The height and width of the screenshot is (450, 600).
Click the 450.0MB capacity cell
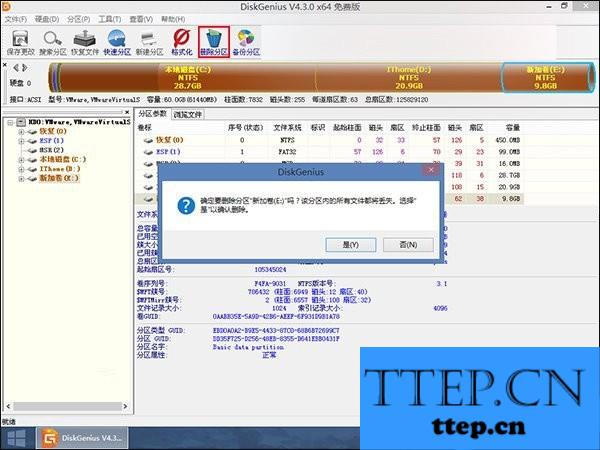pyautogui.click(x=507, y=140)
